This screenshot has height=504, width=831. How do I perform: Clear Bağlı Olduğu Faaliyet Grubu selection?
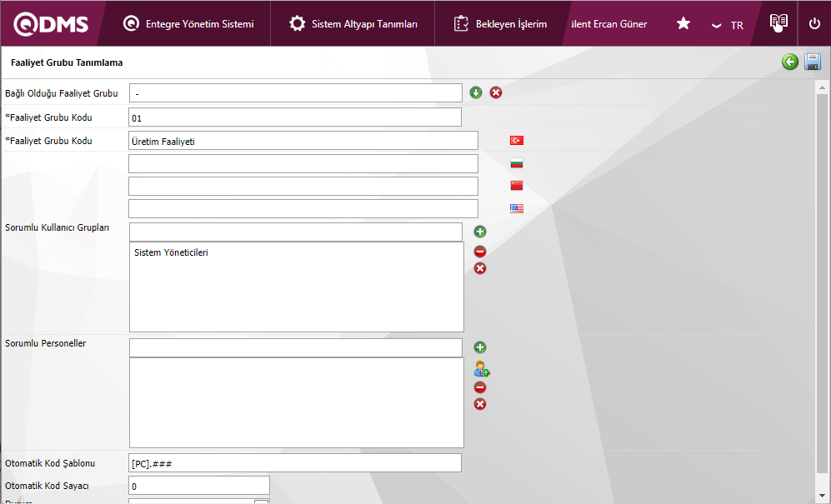496,92
